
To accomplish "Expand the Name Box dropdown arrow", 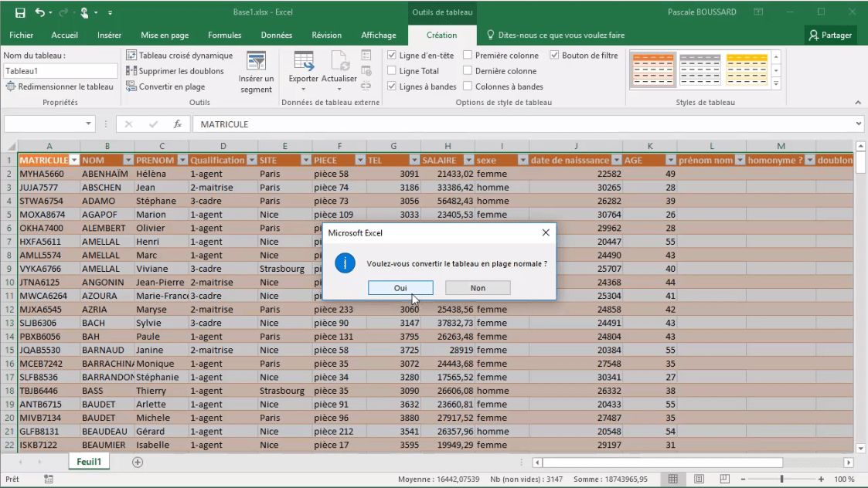I will point(88,124).
